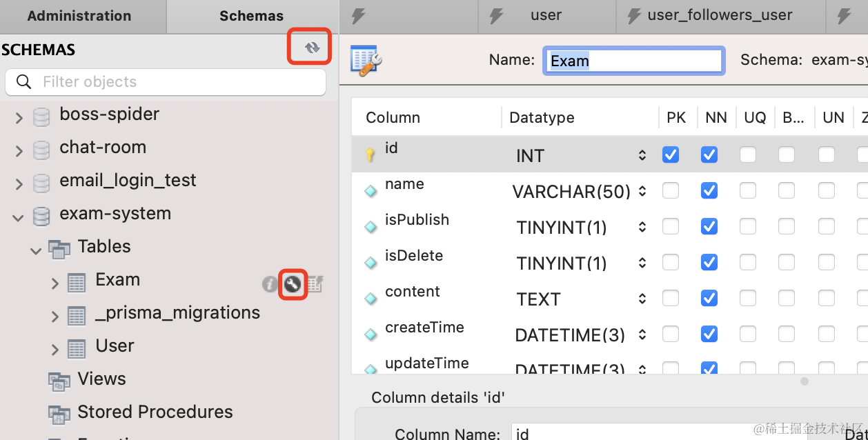Click the Views folder icon

pos(59,380)
